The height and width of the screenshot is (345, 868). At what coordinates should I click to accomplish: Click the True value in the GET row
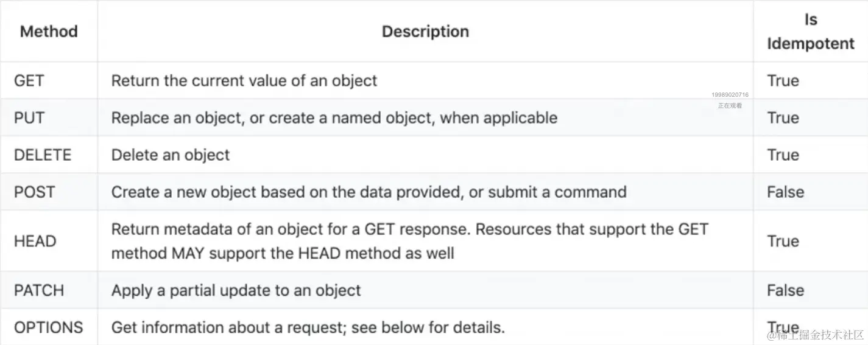click(783, 80)
